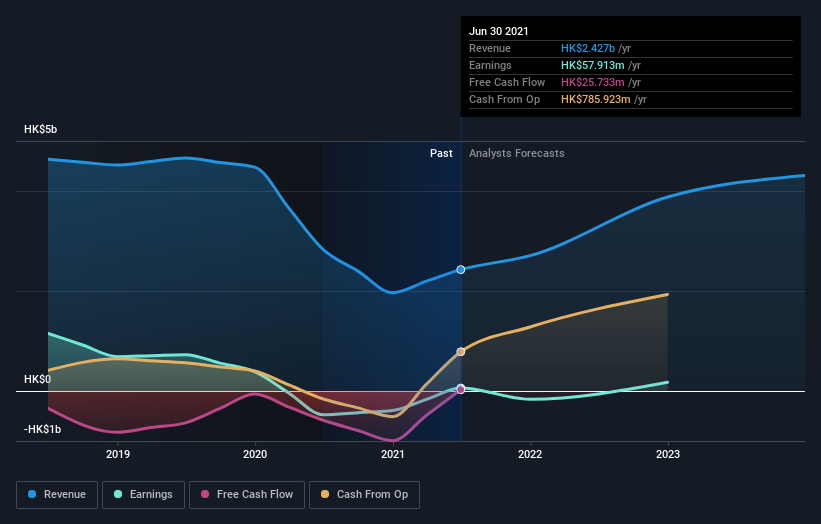Click the 2020 x-axis label
This screenshot has width=821, height=524.
pyautogui.click(x=255, y=454)
